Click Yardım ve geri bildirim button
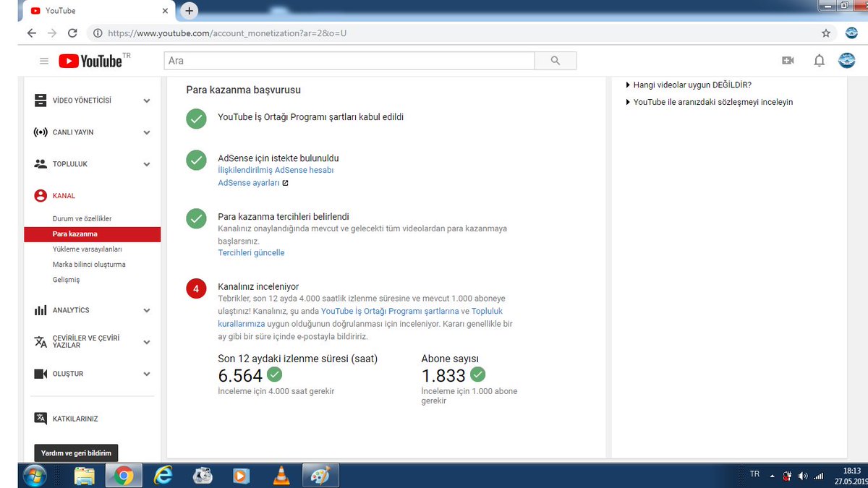Screen dimensions: 868x488 point(76,453)
